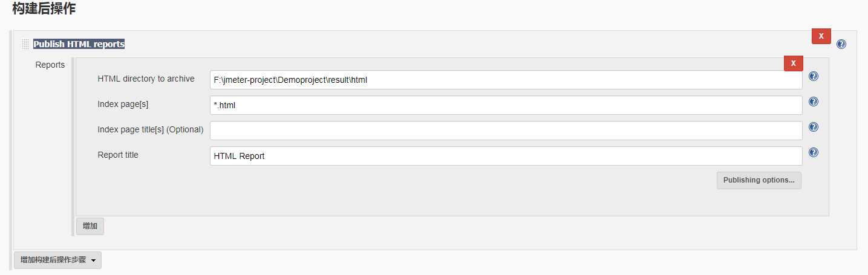
Task: Expand the Publishing options... button
Action: point(759,180)
